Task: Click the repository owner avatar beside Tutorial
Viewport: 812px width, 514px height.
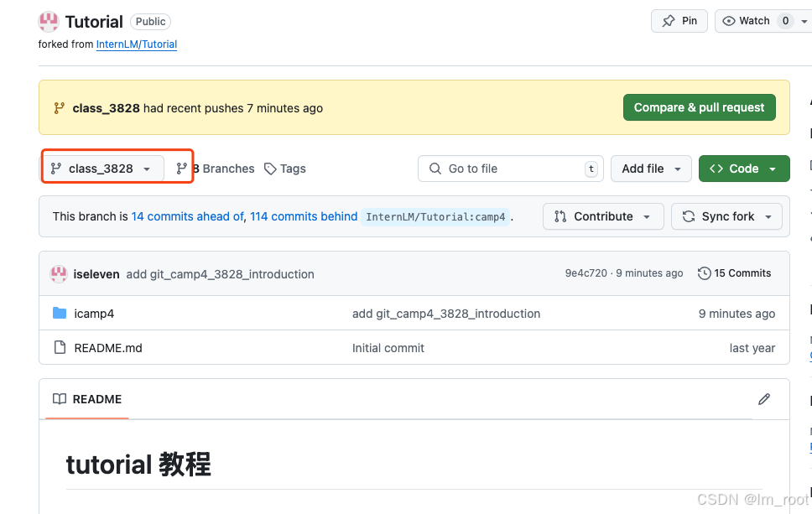Action: [x=48, y=22]
